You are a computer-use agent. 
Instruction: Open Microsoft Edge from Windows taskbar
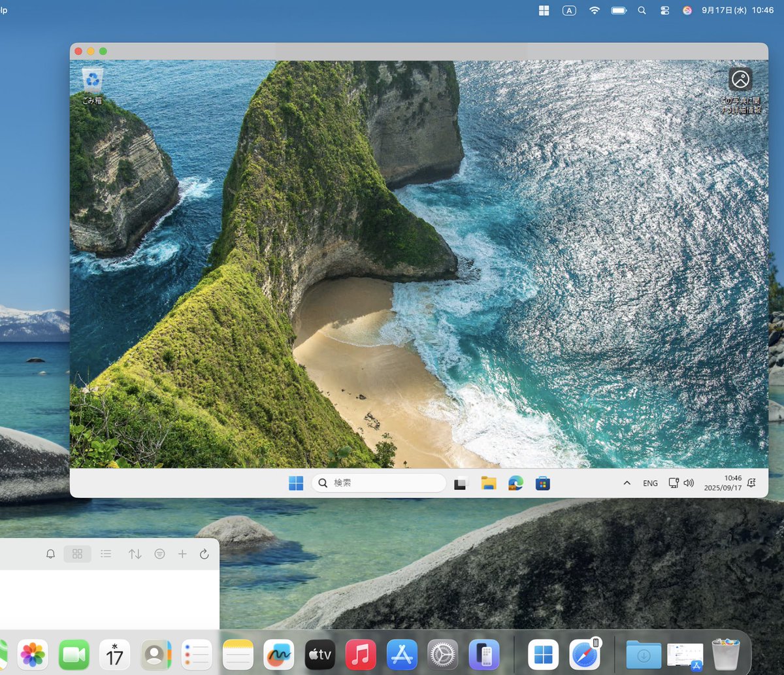[515, 484]
